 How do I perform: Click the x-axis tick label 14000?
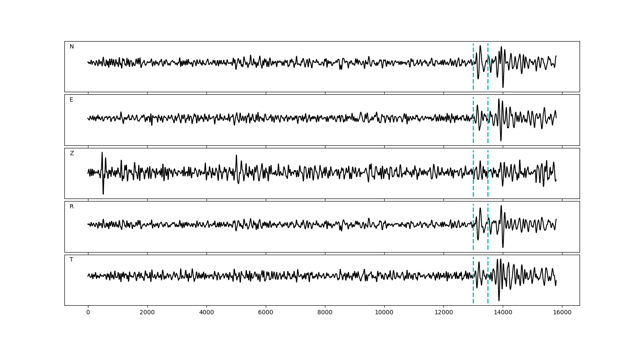[x=503, y=313]
